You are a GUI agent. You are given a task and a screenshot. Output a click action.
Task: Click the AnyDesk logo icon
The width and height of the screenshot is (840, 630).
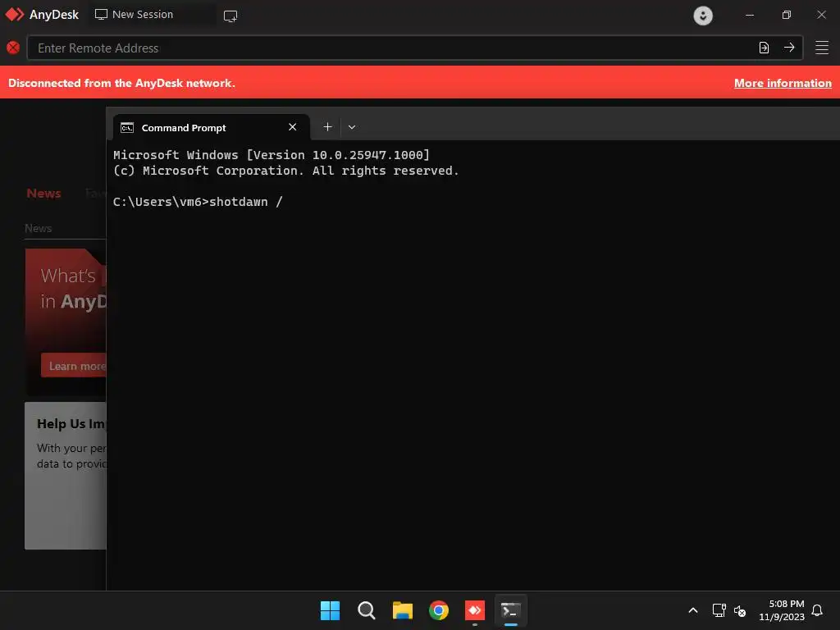pos(15,15)
